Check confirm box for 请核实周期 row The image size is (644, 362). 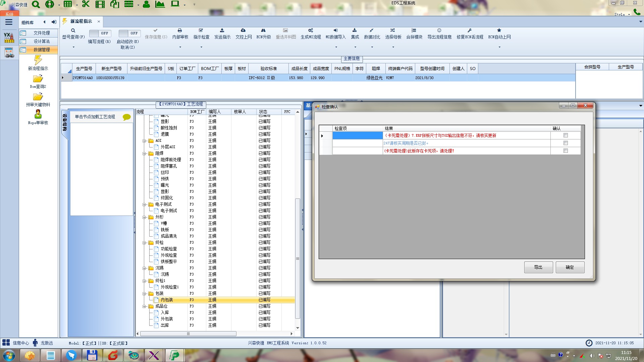pos(566,143)
